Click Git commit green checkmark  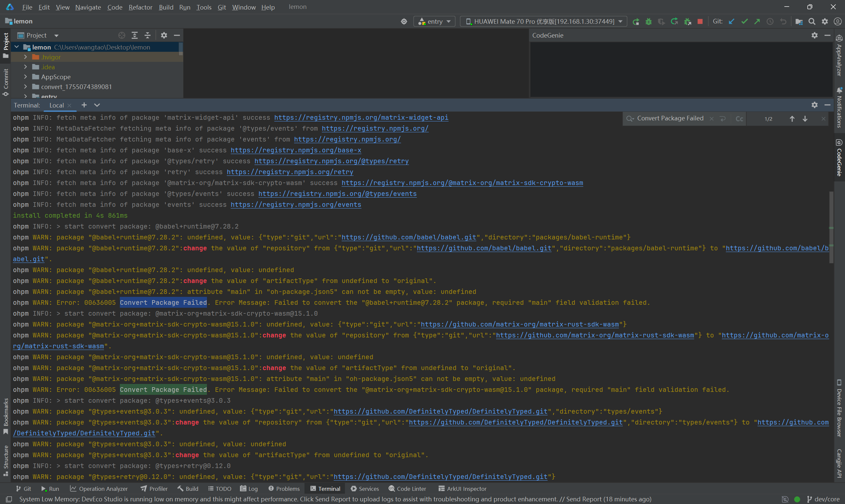[x=744, y=21]
